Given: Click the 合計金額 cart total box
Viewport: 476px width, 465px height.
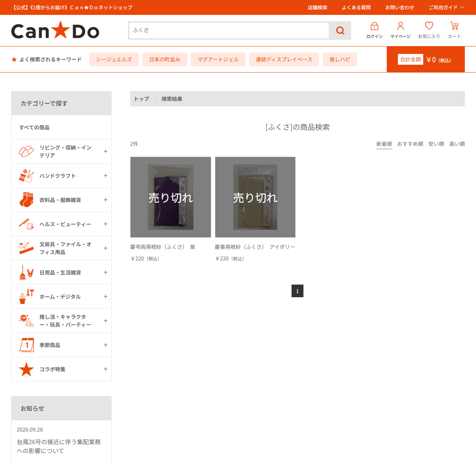Looking at the screenshot, I should point(426,60).
